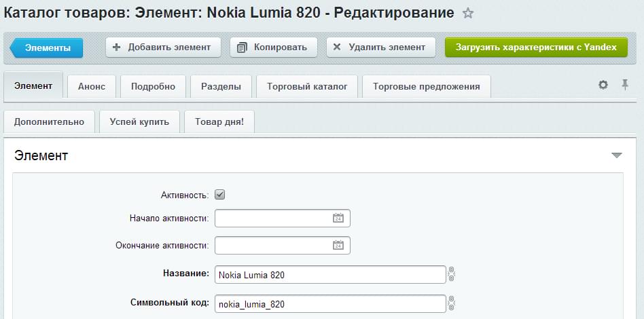
Task: Select the Разделы tab
Action: [221, 86]
